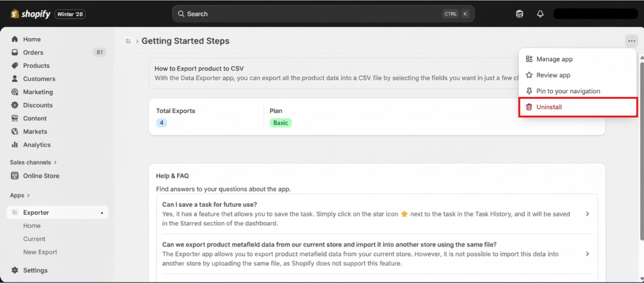Click the Home house icon in sidebar
The image size is (644, 284).
(15, 39)
